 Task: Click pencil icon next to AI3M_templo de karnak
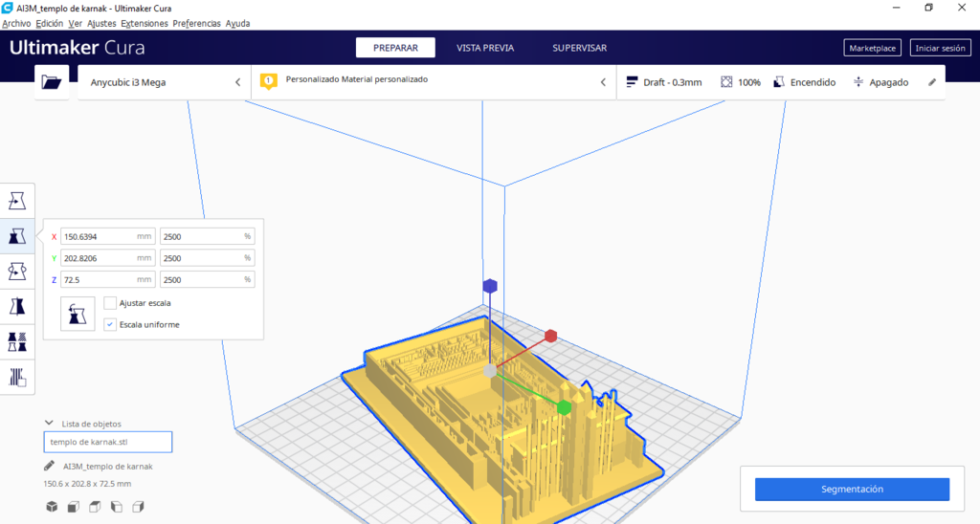tap(50, 466)
